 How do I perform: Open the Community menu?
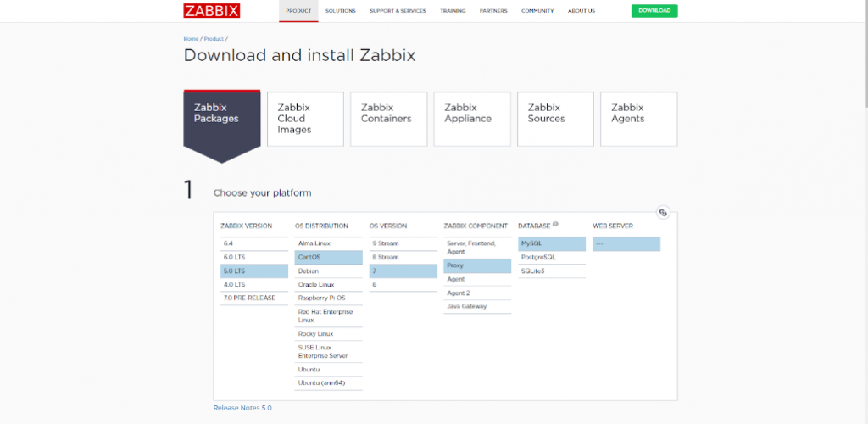coord(537,11)
